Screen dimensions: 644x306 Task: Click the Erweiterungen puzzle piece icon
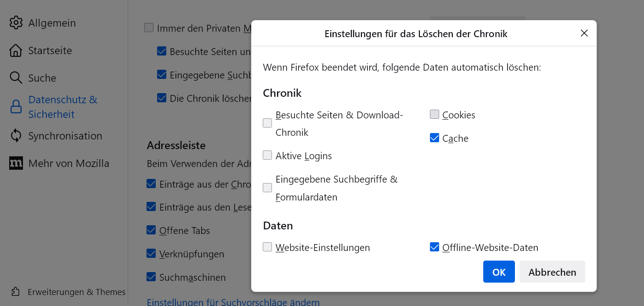16,292
